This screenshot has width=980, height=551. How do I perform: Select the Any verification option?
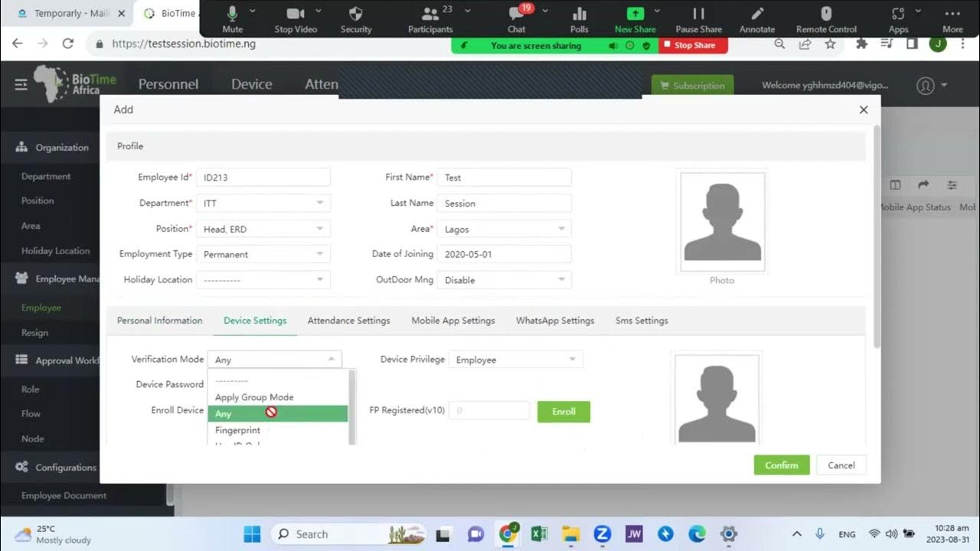tap(278, 414)
